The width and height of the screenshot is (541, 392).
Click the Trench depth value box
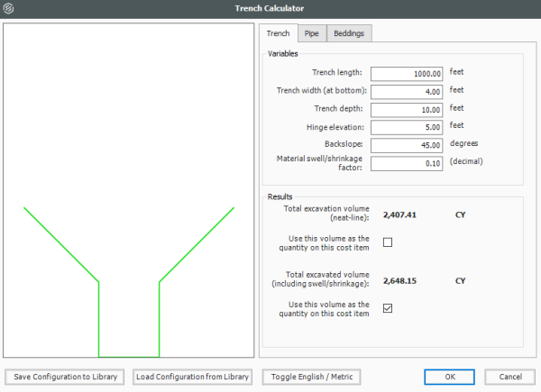coord(407,109)
